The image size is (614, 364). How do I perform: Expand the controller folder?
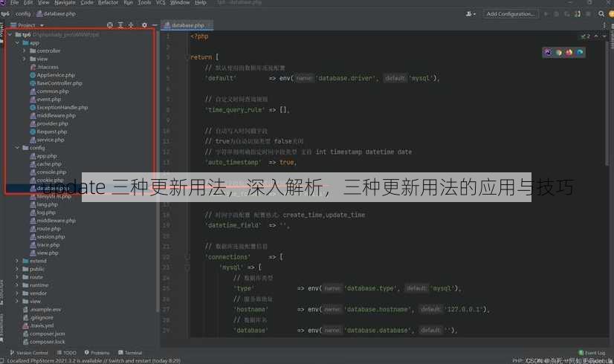coord(25,51)
